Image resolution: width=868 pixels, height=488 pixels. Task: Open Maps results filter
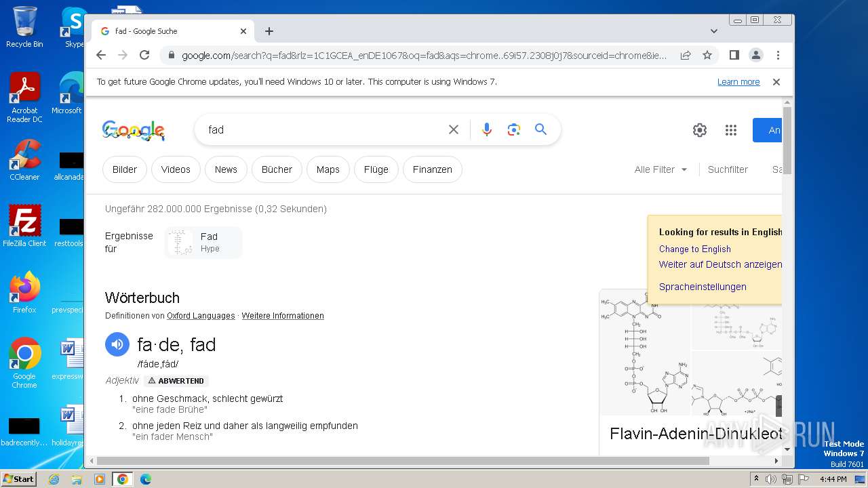click(x=328, y=169)
